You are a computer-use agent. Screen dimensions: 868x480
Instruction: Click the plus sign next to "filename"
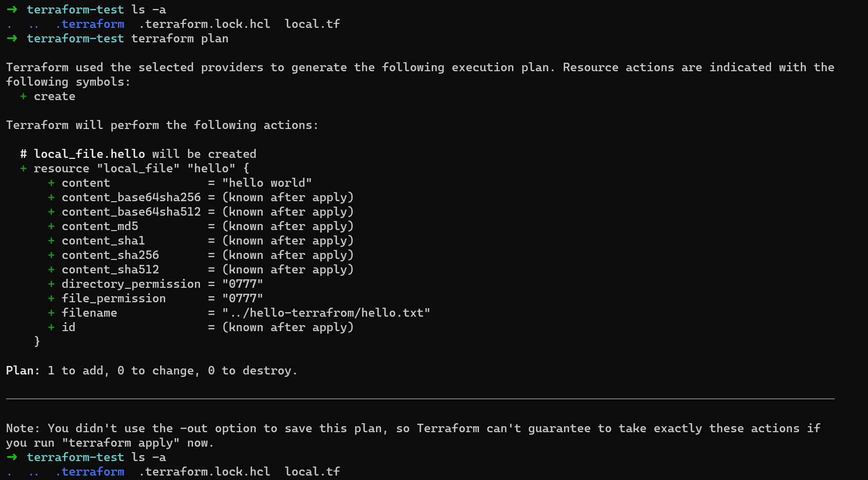point(51,313)
